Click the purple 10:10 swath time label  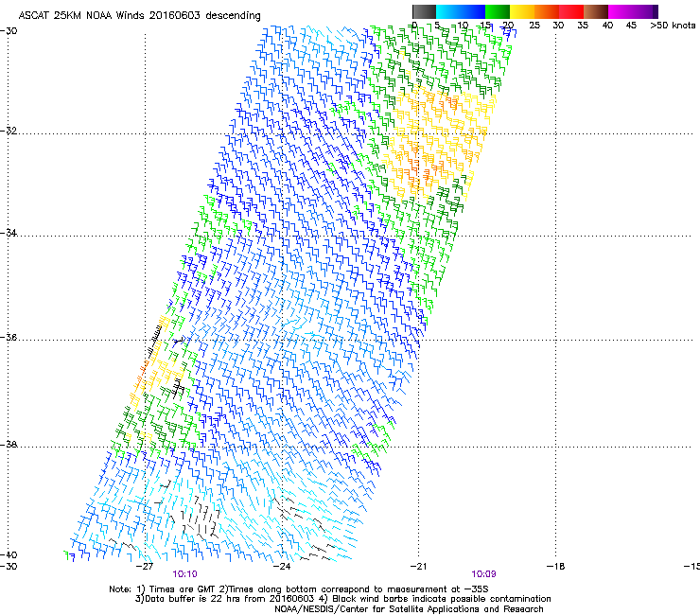(184, 574)
